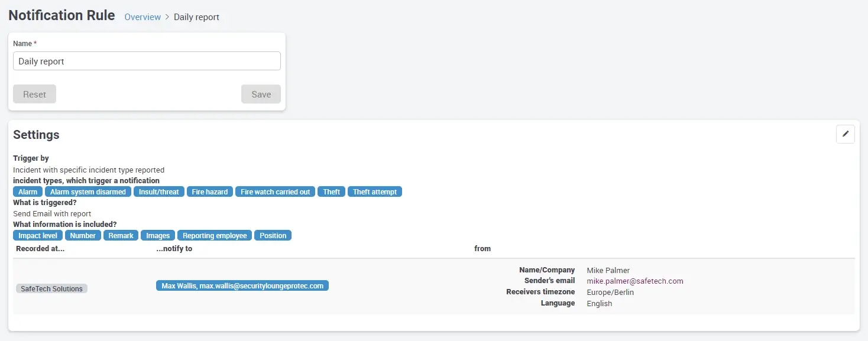Click the pencil edit icon in Settings
The width and height of the screenshot is (868, 341).
click(x=845, y=134)
